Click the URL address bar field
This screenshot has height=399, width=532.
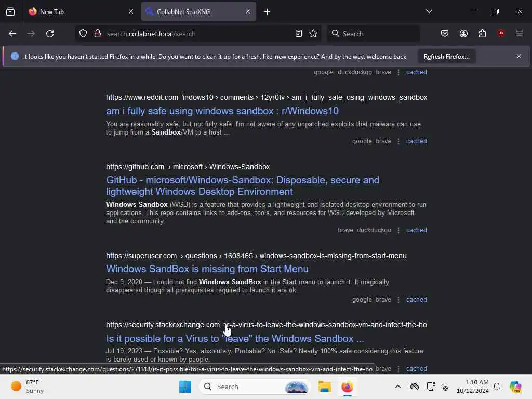pyautogui.click(x=198, y=34)
